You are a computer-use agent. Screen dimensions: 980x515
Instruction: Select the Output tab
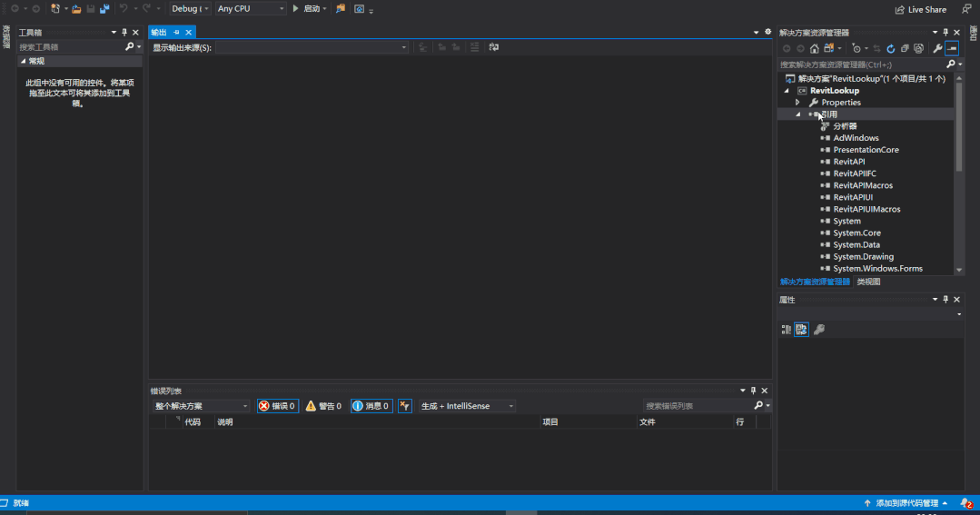[160, 33]
